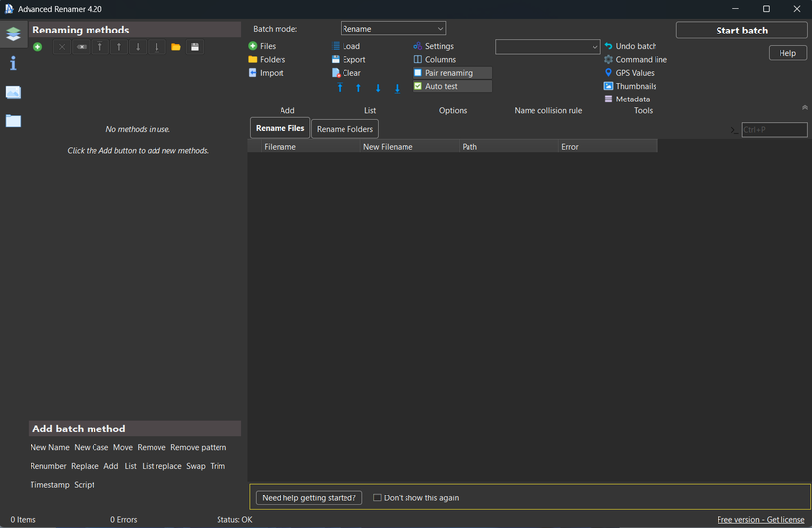Add a Timestamp batch method
812x528 pixels.
pos(50,485)
